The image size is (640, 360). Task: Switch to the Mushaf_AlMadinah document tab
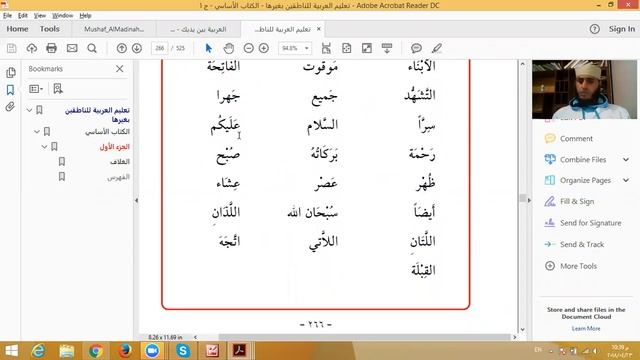click(x=114, y=29)
